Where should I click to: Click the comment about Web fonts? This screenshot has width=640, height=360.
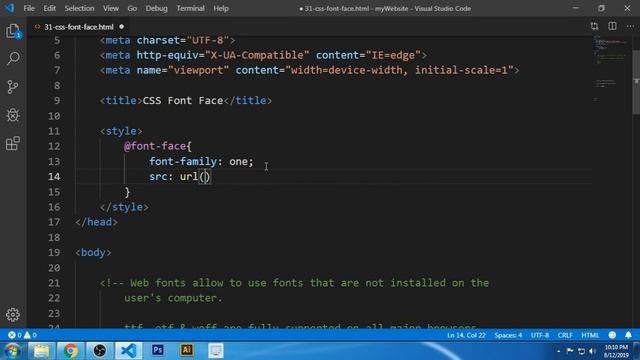(294, 283)
